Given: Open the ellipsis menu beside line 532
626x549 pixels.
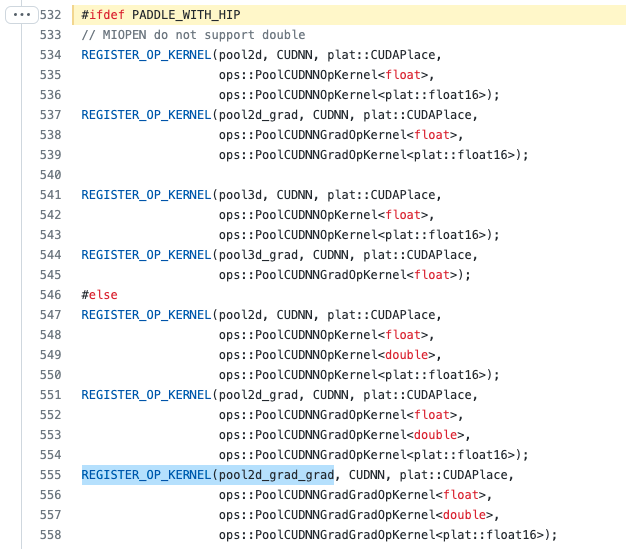Looking at the screenshot, I should 21,15.
